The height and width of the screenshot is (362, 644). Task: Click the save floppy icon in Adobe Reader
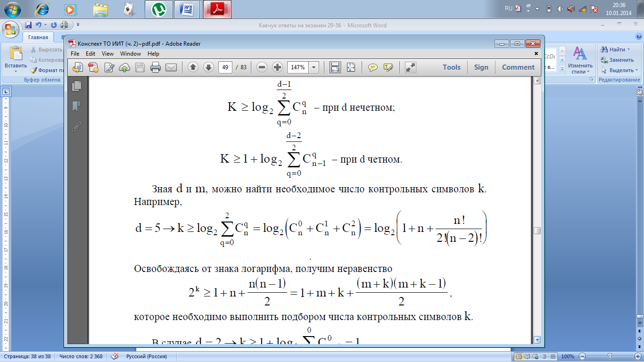(140, 67)
